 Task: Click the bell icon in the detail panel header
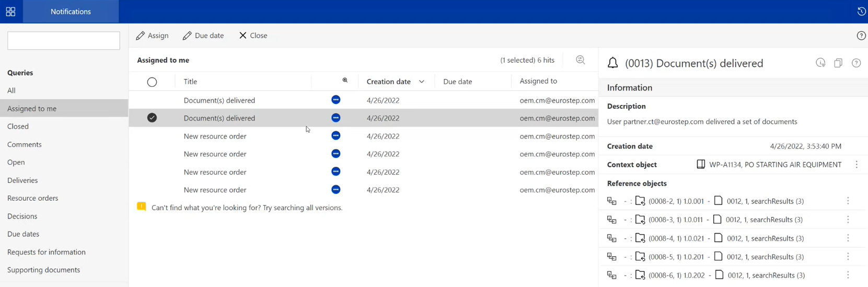(613, 63)
